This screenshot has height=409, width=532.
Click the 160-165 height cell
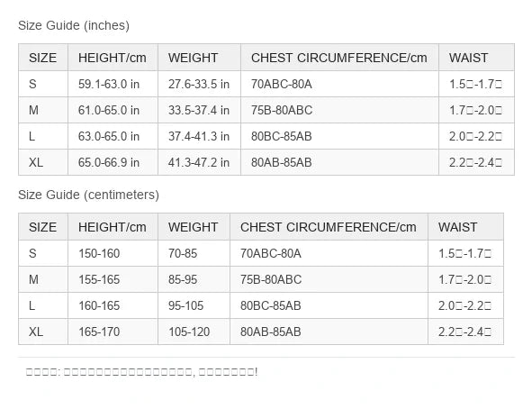point(113,305)
